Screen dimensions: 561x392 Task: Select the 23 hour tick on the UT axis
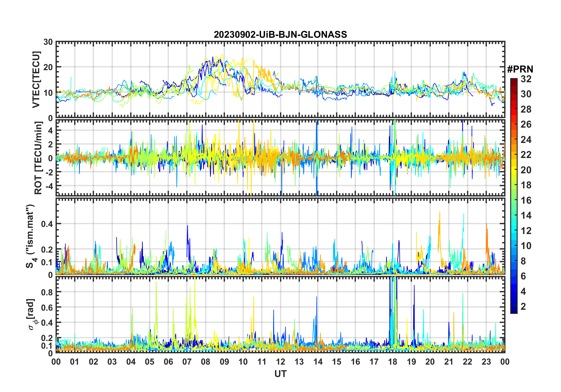pyautogui.click(x=486, y=362)
